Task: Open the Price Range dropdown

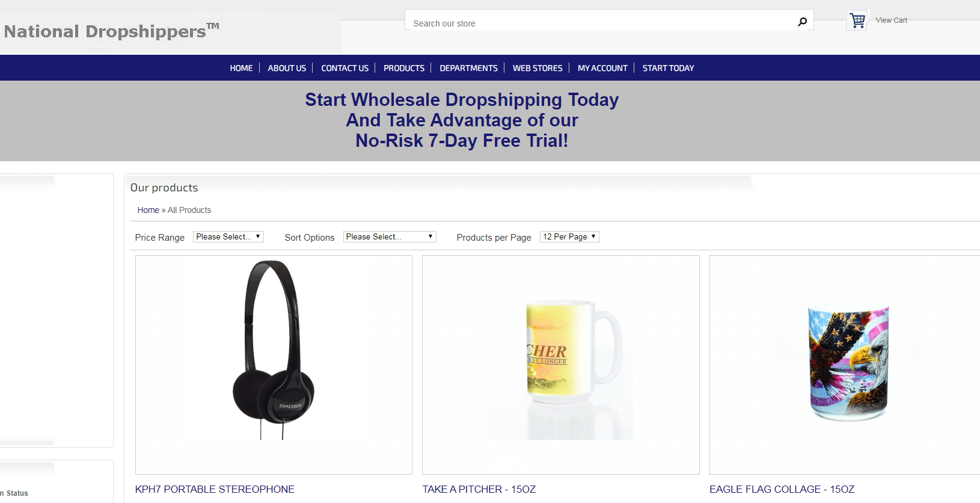Action: 228,237
